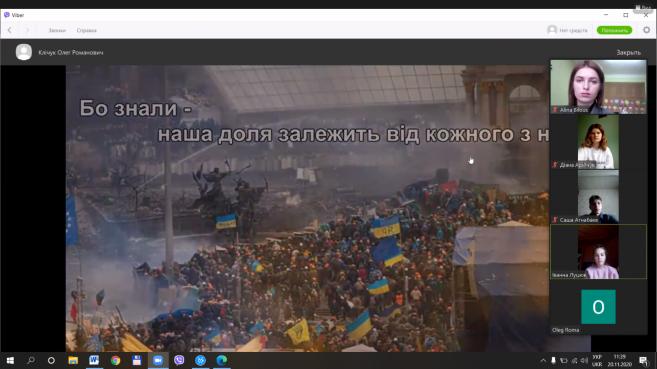This screenshot has width=657, height=369.
Task: Open the Справка menu
Action: pos(86,30)
